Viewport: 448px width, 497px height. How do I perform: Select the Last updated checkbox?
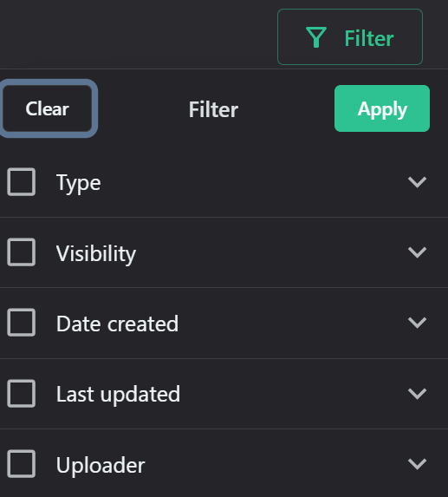point(21,394)
